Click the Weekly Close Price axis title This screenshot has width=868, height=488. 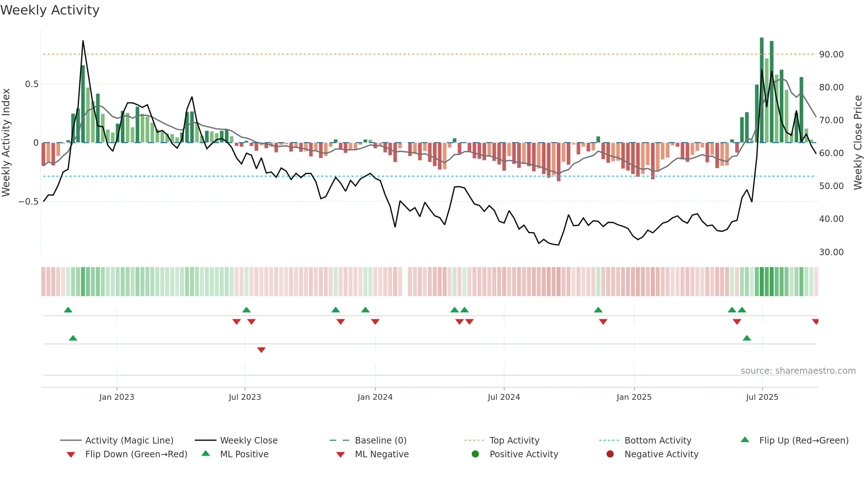858,143
